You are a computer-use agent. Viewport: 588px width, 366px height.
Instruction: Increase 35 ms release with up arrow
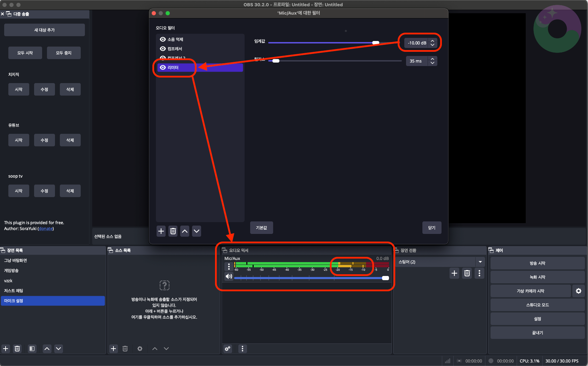coord(432,59)
